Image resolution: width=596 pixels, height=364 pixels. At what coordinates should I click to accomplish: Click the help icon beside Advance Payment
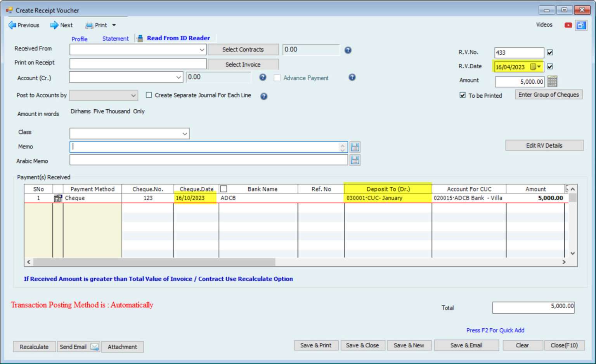[352, 78]
